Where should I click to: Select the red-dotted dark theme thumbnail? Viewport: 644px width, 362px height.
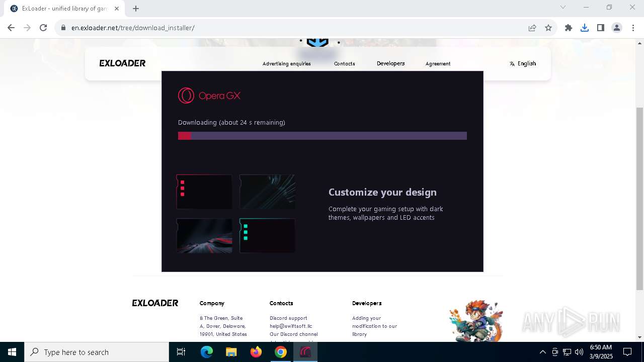[x=204, y=192]
